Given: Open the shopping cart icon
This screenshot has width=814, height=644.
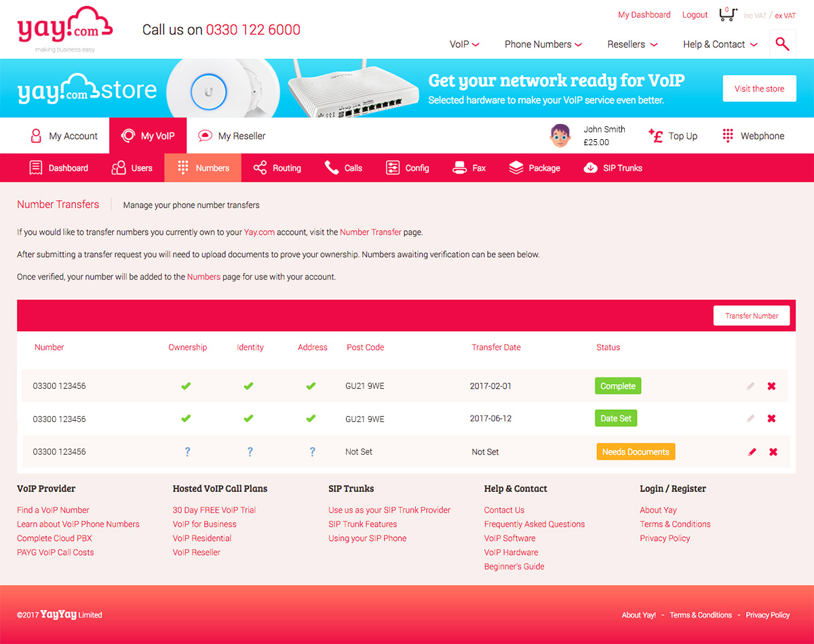Looking at the screenshot, I should (728, 14).
